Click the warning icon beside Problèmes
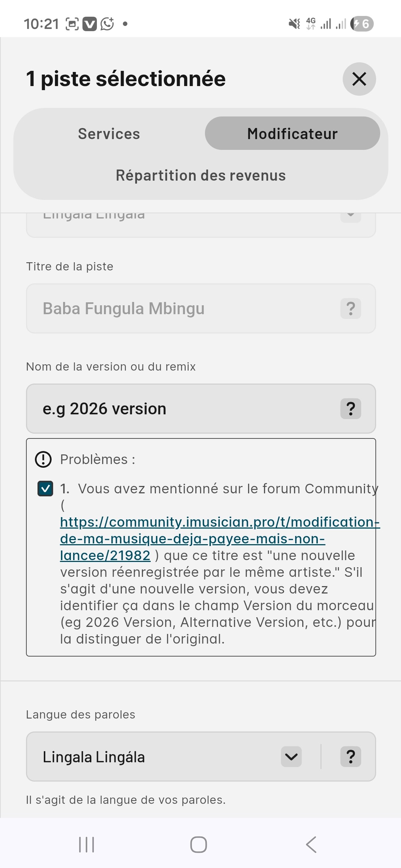This screenshot has height=868, width=401. pyautogui.click(x=43, y=459)
